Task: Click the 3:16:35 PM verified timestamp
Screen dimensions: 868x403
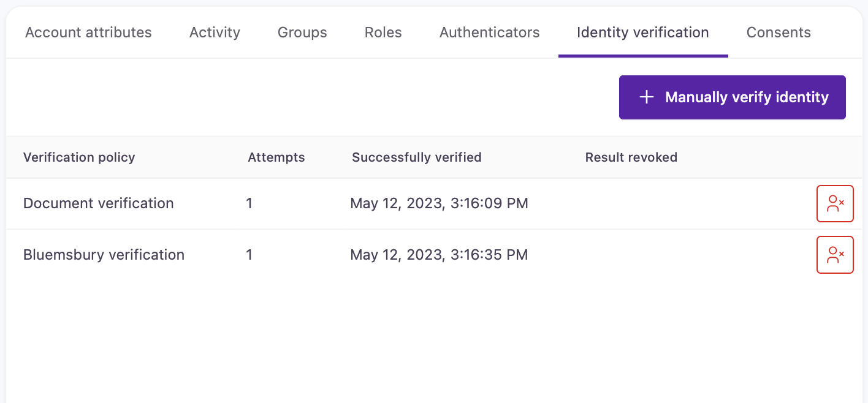Action: coord(439,255)
